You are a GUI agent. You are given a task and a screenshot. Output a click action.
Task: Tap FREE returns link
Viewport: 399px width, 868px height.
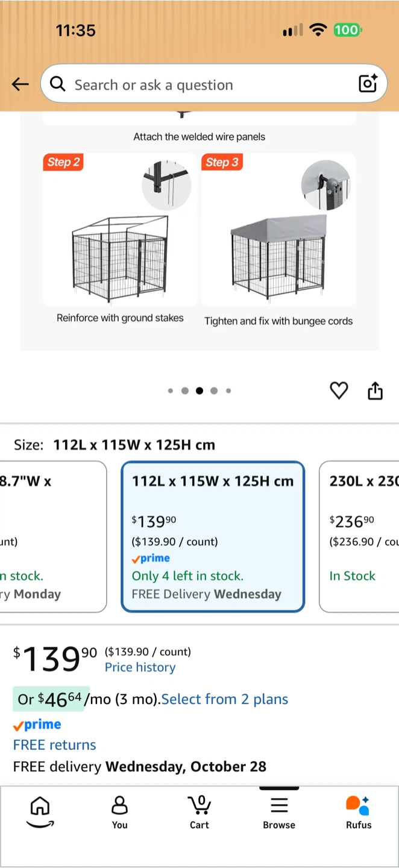click(55, 745)
